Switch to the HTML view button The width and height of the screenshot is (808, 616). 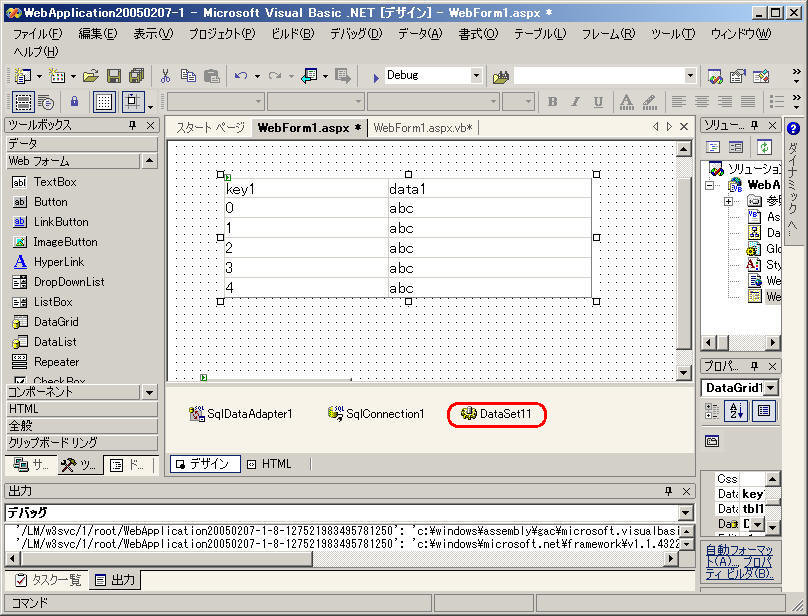(x=268, y=464)
